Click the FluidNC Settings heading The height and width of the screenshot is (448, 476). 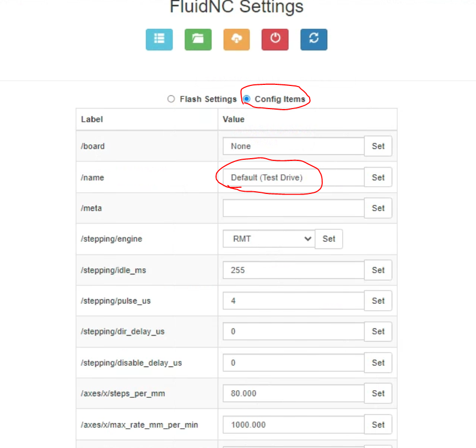[x=236, y=7]
